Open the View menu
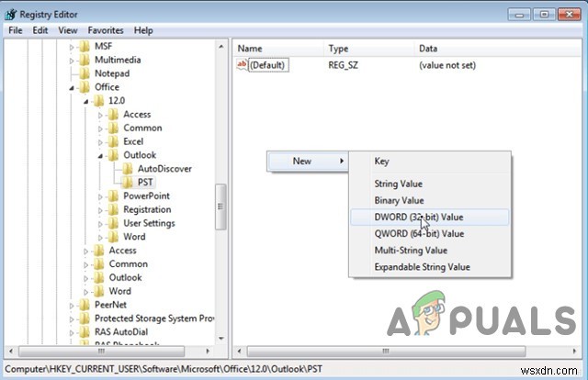The width and height of the screenshot is (588, 380). [68, 30]
